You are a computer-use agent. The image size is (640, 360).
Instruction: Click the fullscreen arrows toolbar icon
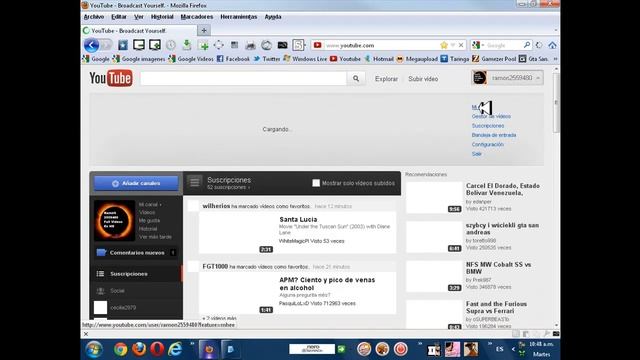219,45
